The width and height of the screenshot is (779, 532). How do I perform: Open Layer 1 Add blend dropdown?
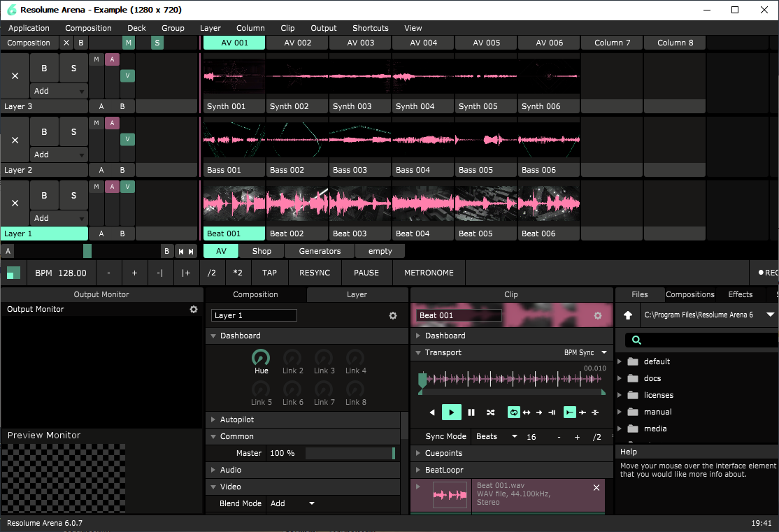(59, 218)
